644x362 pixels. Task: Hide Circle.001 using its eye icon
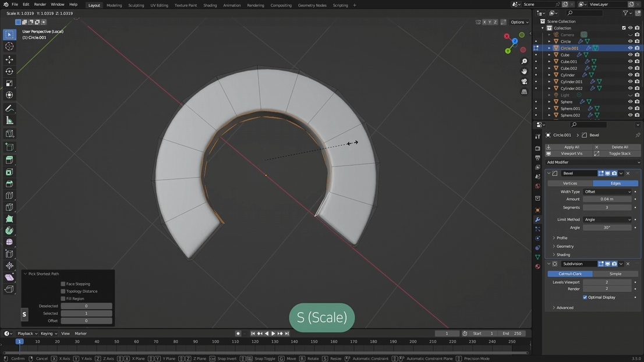tap(630, 48)
